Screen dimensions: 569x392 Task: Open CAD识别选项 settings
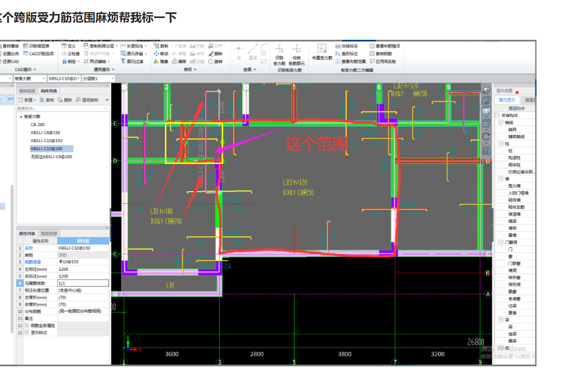pyautogui.click(x=38, y=54)
